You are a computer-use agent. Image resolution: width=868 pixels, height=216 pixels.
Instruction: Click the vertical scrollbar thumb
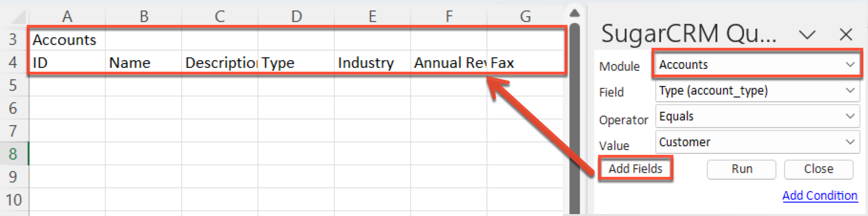[x=574, y=115]
